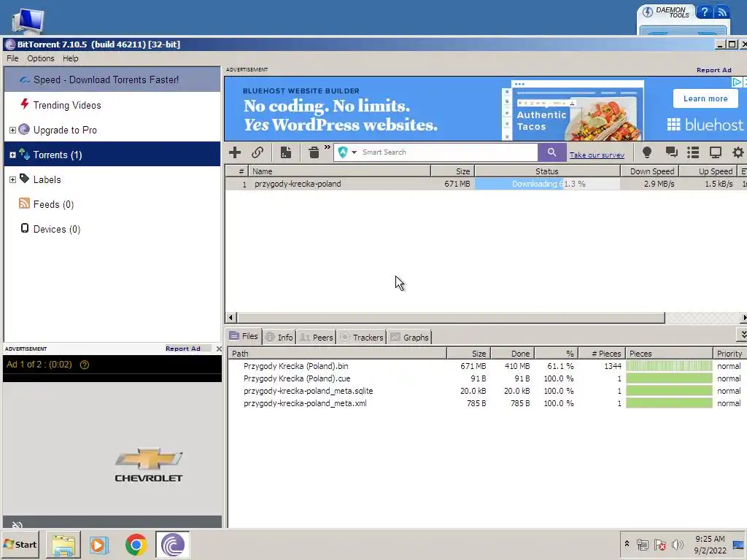The height and width of the screenshot is (560, 747).
Task: Switch to the Trackers tab
Action: tap(362, 337)
